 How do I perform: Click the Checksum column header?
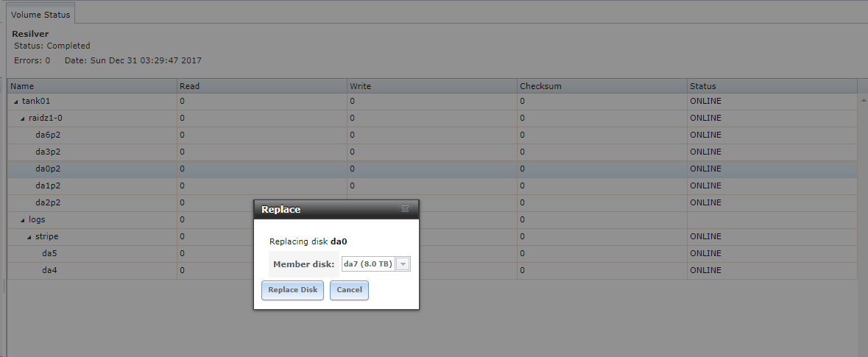(601, 86)
